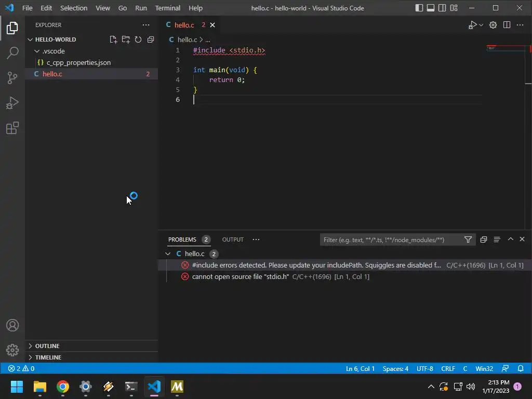Change indentation via Spaces: 4
The width and height of the screenshot is (532, 399).
point(395,368)
